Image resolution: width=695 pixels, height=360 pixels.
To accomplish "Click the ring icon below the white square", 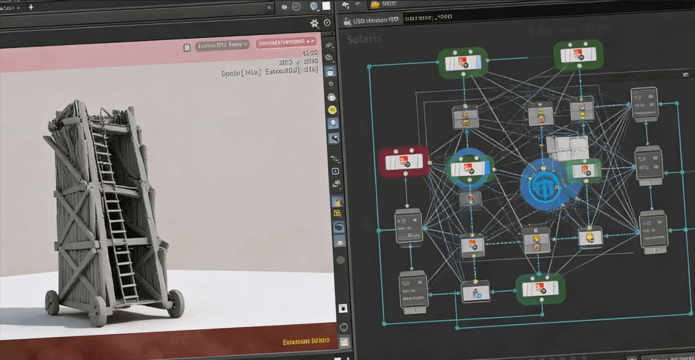I will (344, 327).
